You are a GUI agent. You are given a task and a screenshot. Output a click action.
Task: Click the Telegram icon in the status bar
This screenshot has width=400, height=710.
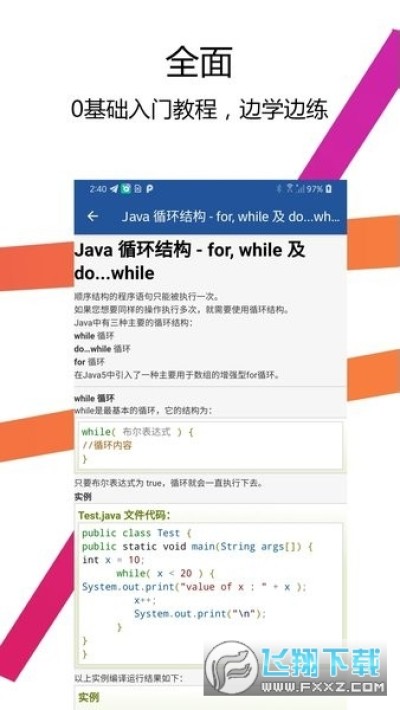click(114, 189)
